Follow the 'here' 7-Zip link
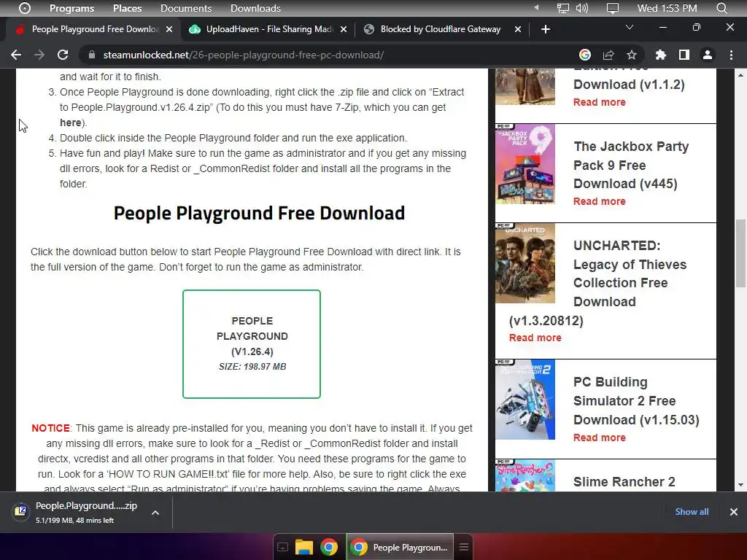747x560 pixels. pos(71,122)
